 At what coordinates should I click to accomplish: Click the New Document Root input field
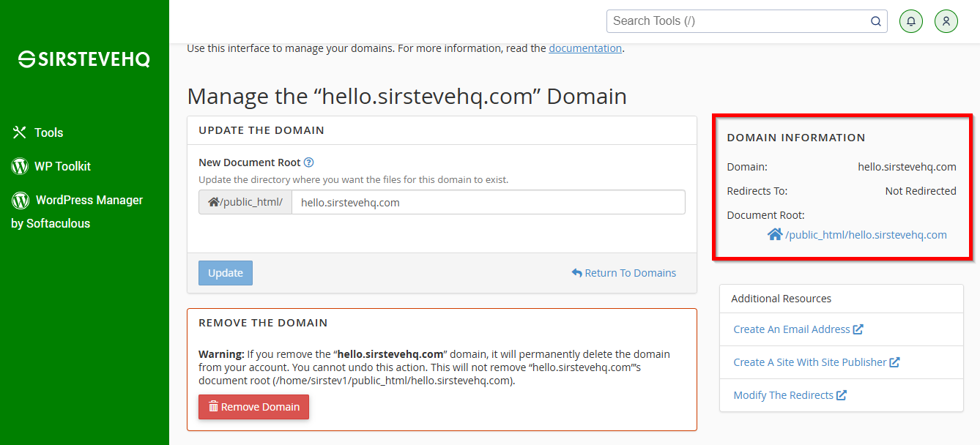[489, 202]
